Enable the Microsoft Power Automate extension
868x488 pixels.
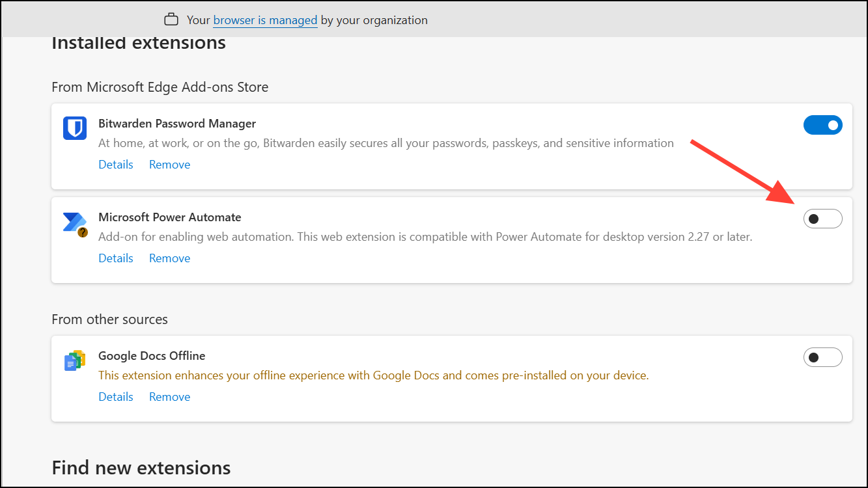(x=823, y=218)
